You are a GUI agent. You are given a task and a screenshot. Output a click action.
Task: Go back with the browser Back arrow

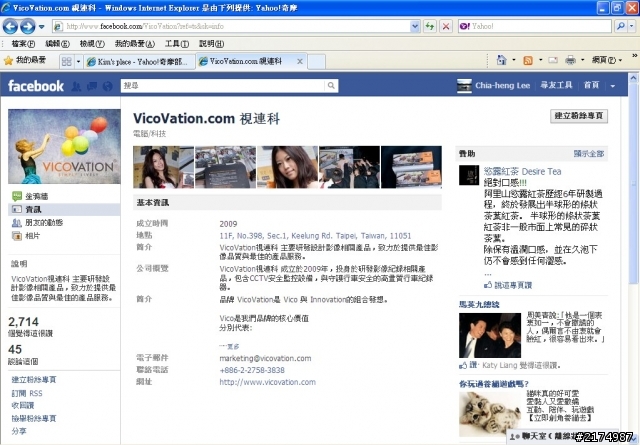10,27
